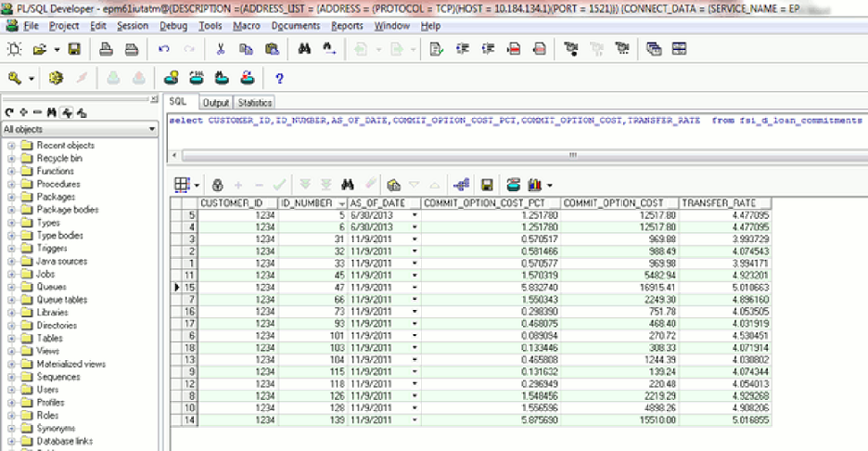Open the Debug menu
868x451 pixels.
point(173,25)
